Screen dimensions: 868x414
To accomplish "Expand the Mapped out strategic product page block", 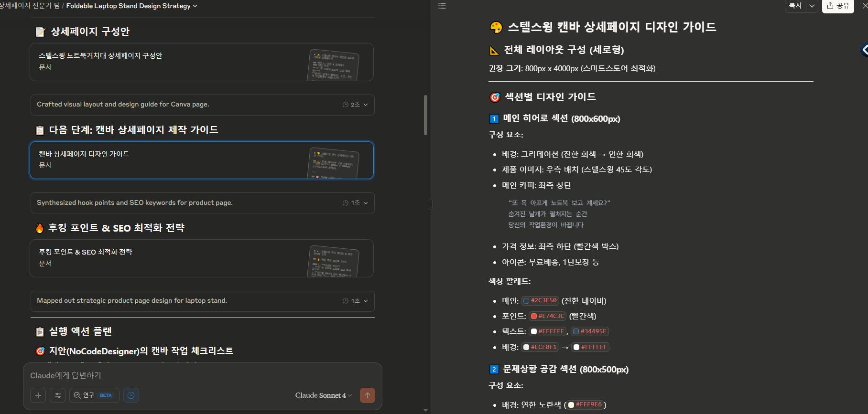I will 202,301.
